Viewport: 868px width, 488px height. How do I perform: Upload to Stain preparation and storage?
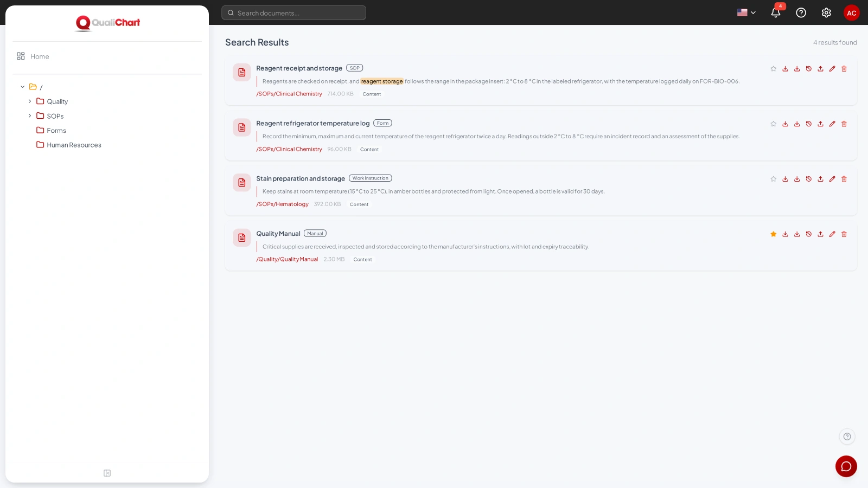[820, 179]
